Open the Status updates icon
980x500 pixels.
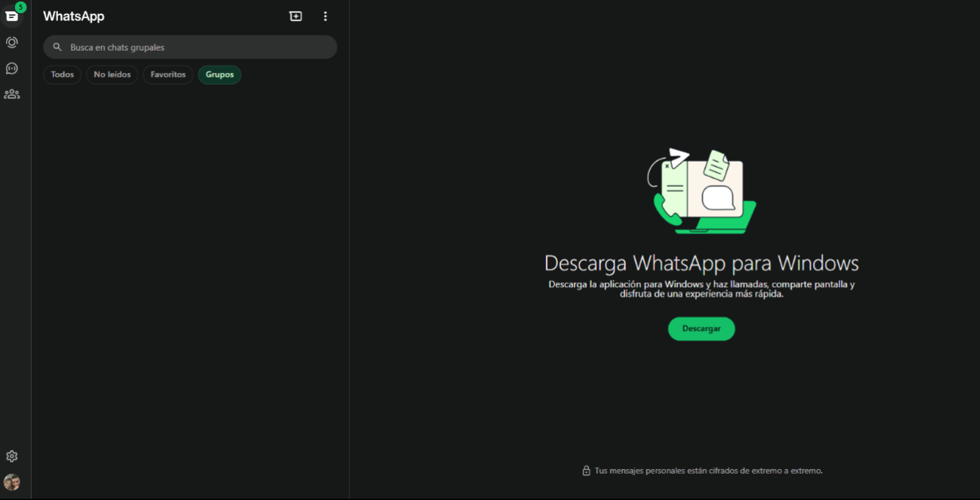[x=12, y=42]
